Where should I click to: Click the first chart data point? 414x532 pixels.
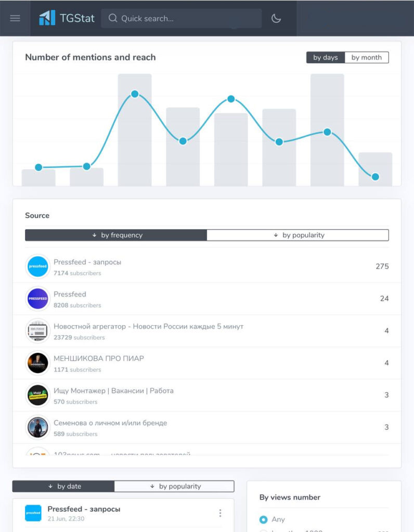coord(38,167)
